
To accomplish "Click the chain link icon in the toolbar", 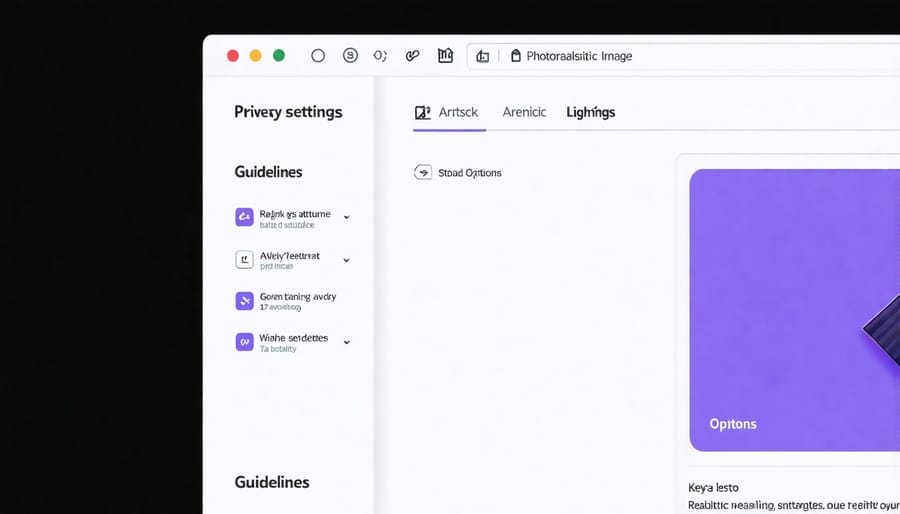I will point(412,56).
